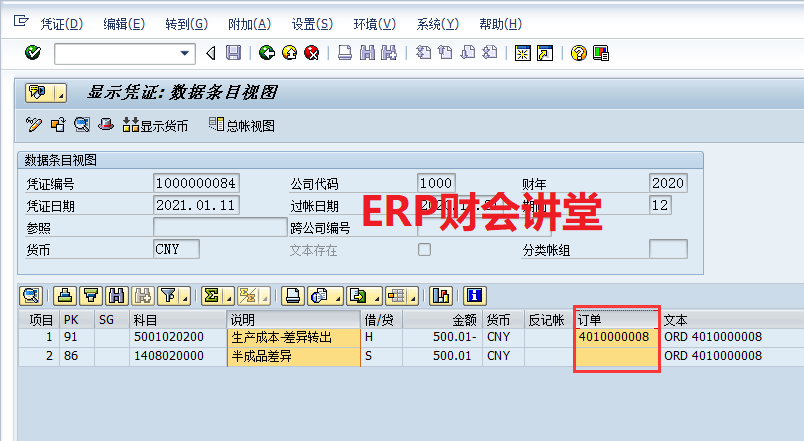Click the display/change pencil icon

[34, 125]
